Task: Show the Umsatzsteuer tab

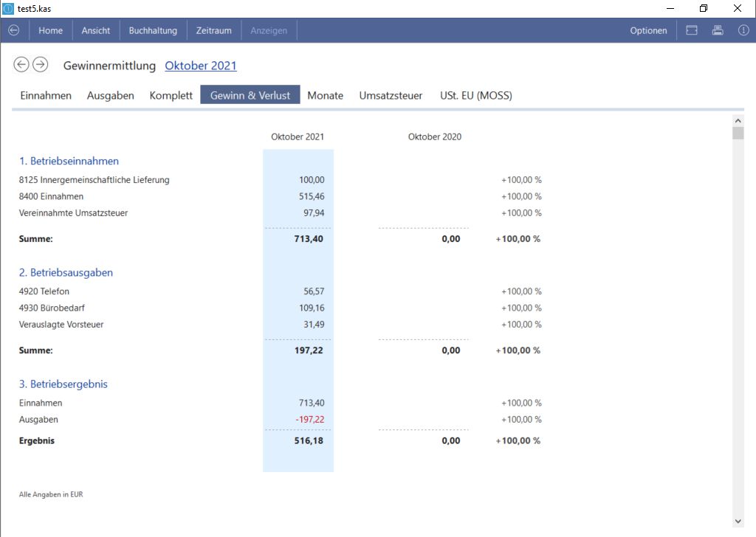Action: coord(391,95)
